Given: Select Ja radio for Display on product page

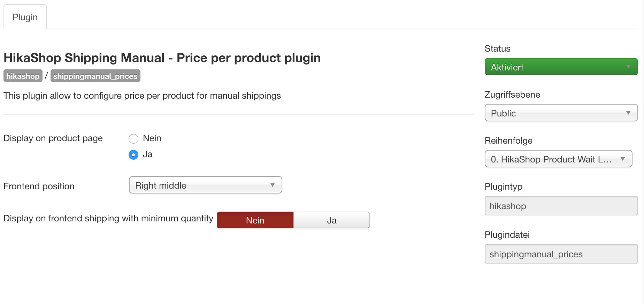Looking at the screenshot, I should pos(133,154).
